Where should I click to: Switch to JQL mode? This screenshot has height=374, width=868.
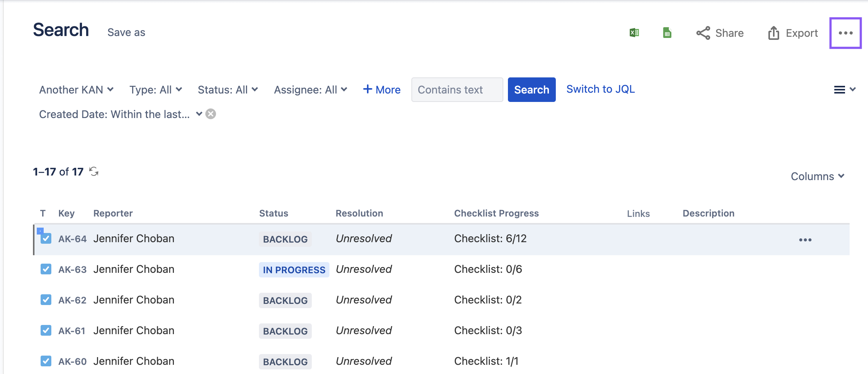[x=600, y=89]
